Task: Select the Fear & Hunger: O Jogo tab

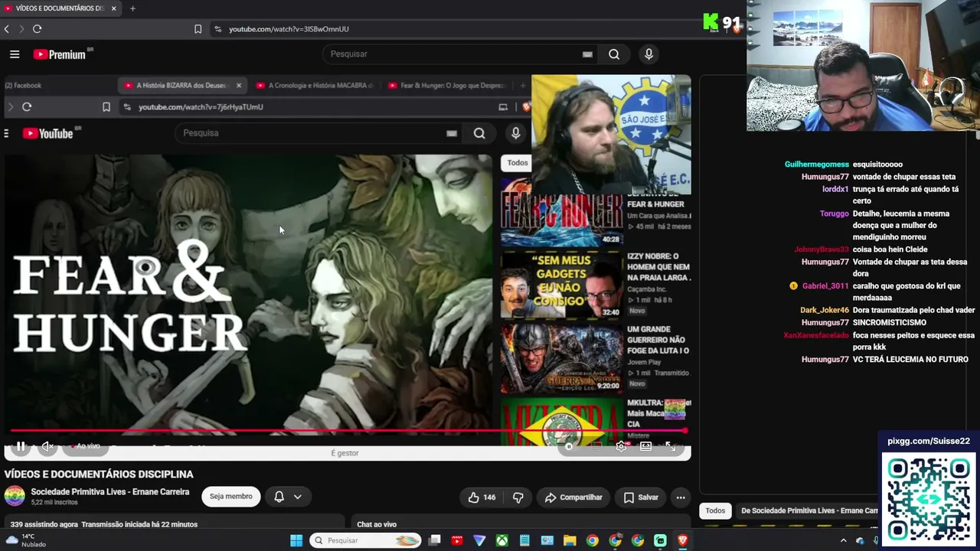Action: (x=447, y=86)
